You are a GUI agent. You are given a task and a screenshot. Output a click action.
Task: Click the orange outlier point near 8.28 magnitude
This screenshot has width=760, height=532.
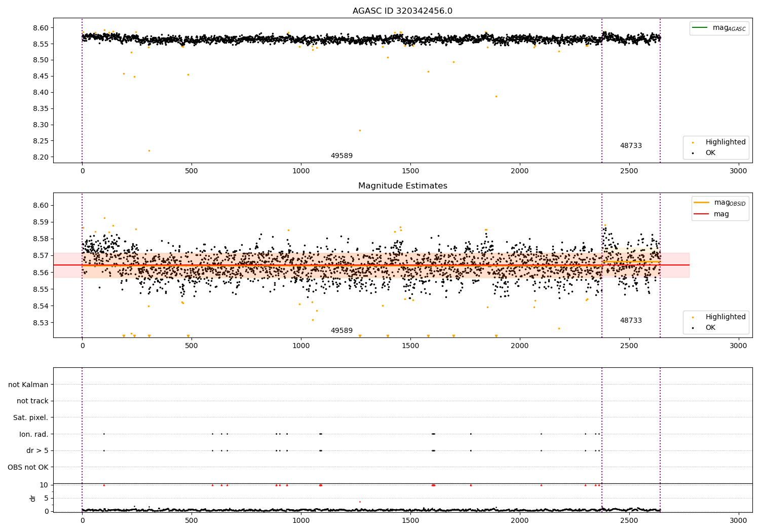click(x=360, y=130)
